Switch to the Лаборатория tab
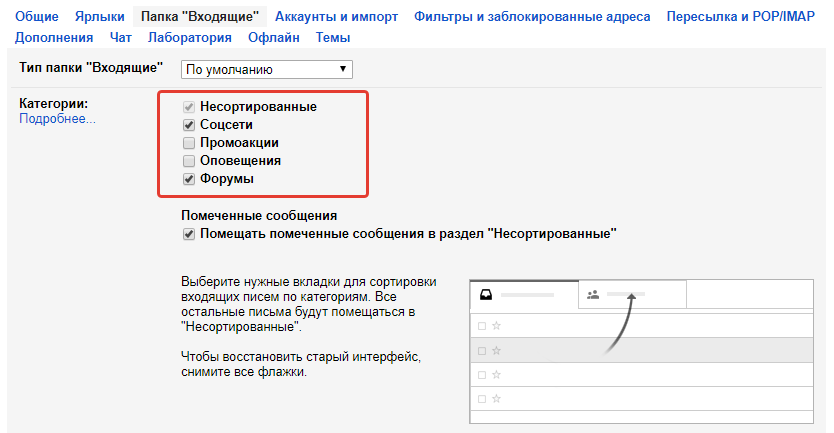 click(x=189, y=37)
